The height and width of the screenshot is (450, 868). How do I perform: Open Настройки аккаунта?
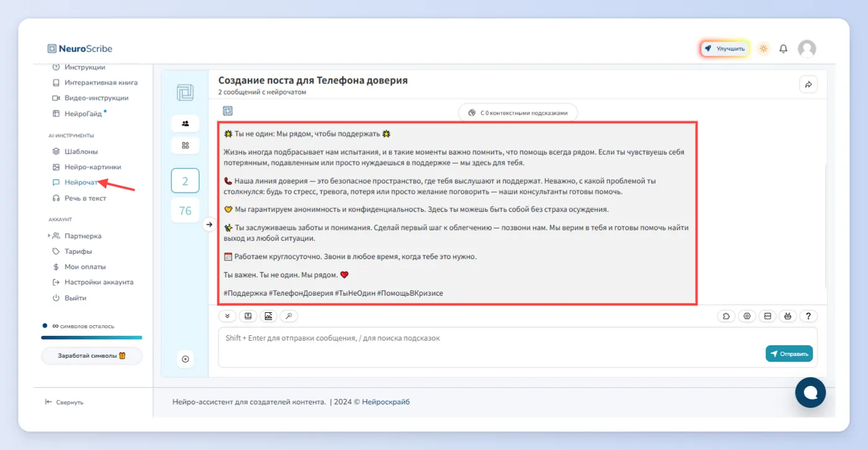click(93, 282)
